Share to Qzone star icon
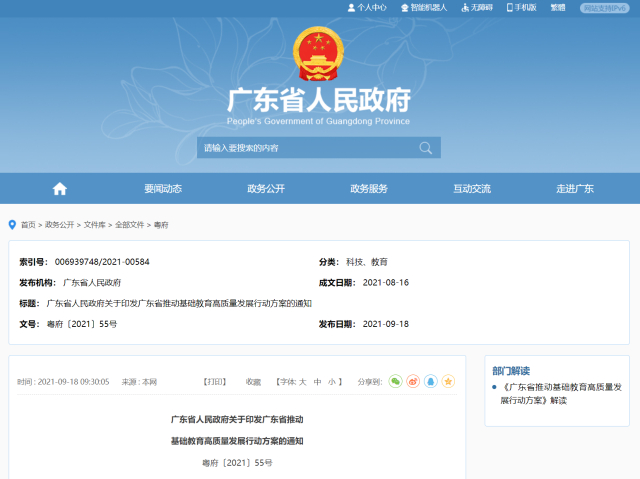Viewport: 640px width, 479px height. pos(448,381)
